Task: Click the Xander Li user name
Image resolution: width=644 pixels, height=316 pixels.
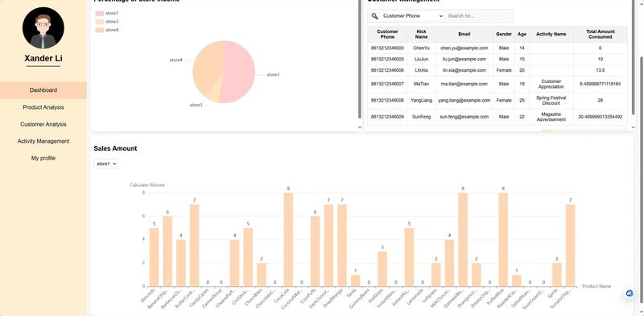Action: pos(43,58)
